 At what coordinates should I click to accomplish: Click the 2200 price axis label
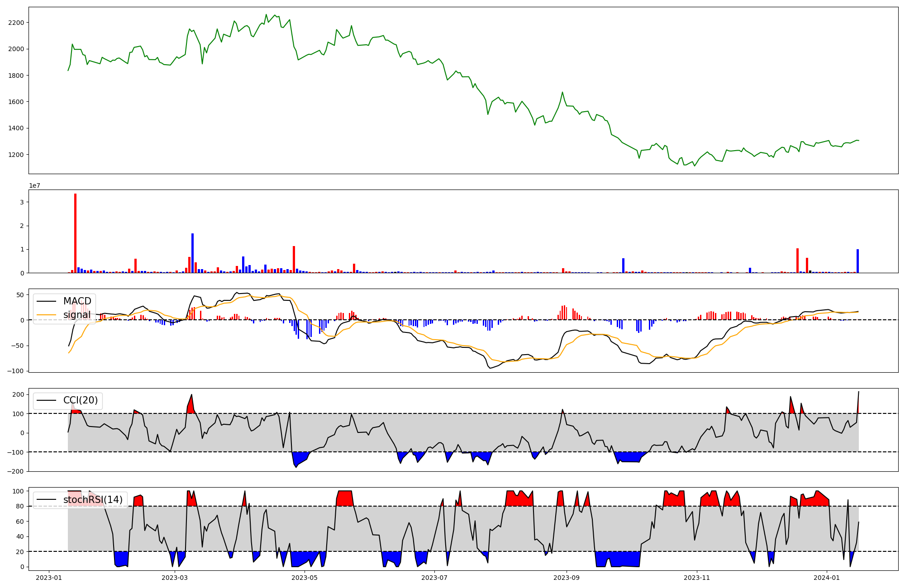pyautogui.click(x=16, y=23)
